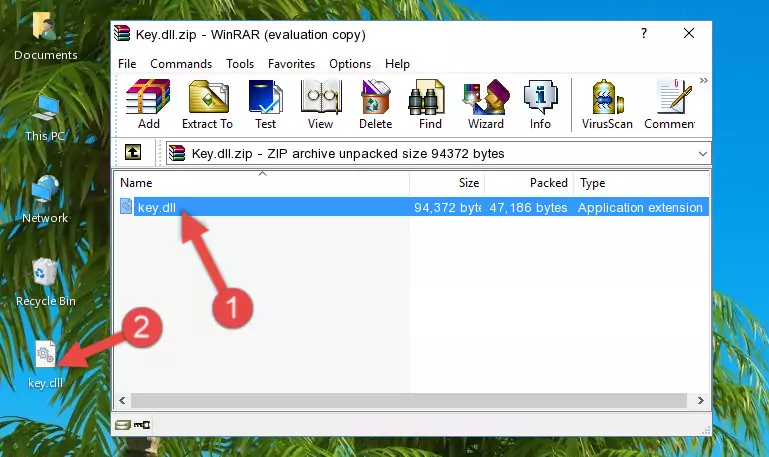
Task: Open the archive path dropdown
Action: pyautogui.click(x=702, y=153)
